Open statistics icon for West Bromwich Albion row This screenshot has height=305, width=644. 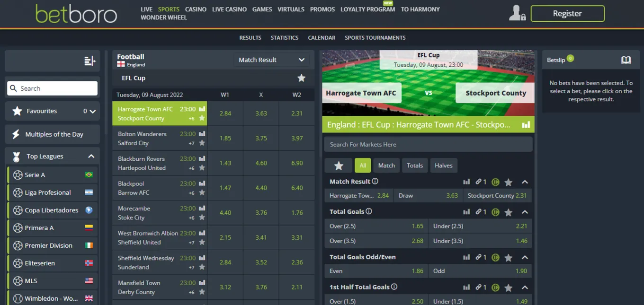tap(202, 233)
